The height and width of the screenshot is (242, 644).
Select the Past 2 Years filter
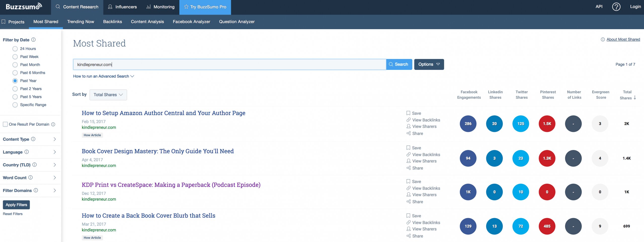click(x=15, y=89)
